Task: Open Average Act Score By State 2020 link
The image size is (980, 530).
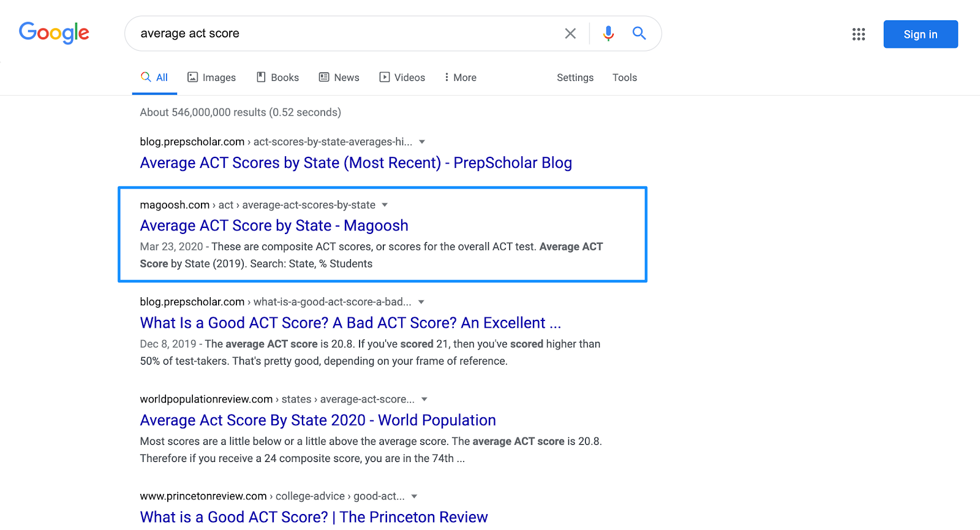Action: pyautogui.click(x=317, y=420)
